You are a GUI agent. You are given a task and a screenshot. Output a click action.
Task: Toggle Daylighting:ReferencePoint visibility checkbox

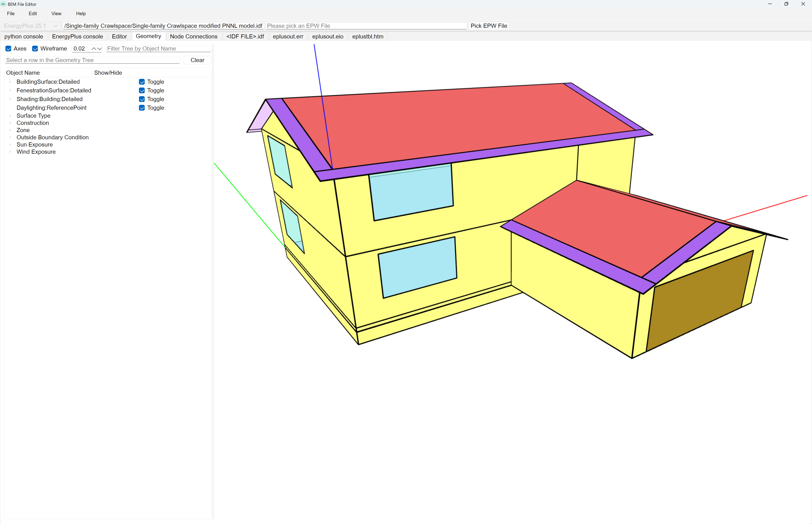[x=142, y=108]
